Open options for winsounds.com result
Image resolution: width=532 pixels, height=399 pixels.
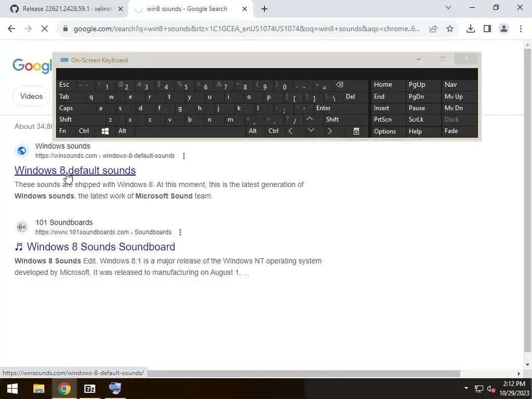click(183, 156)
